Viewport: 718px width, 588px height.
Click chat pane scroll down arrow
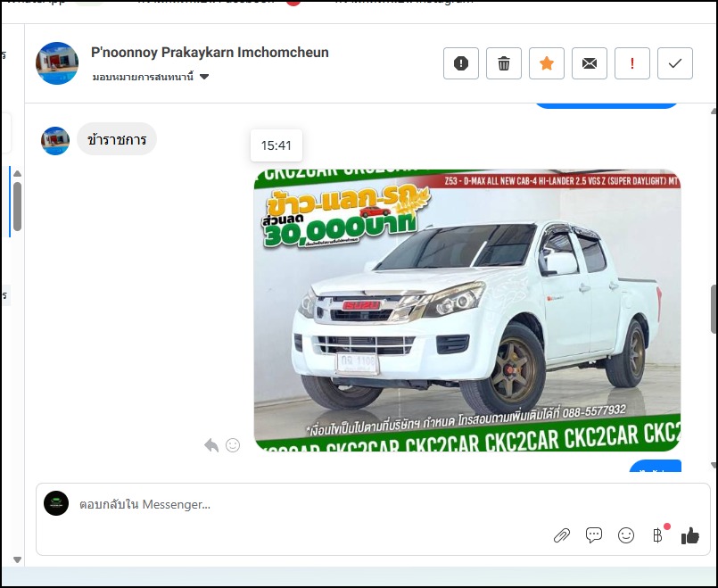pos(714,465)
